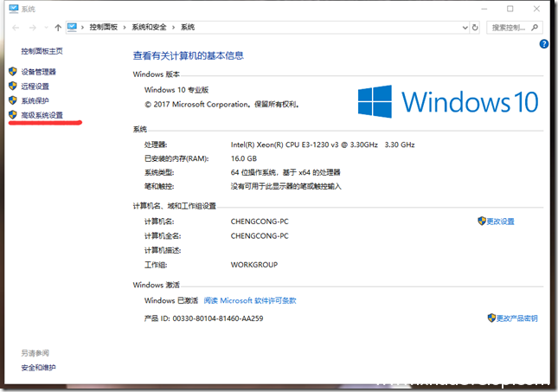
Task: Click the back navigation arrow
Action: [16, 28]
